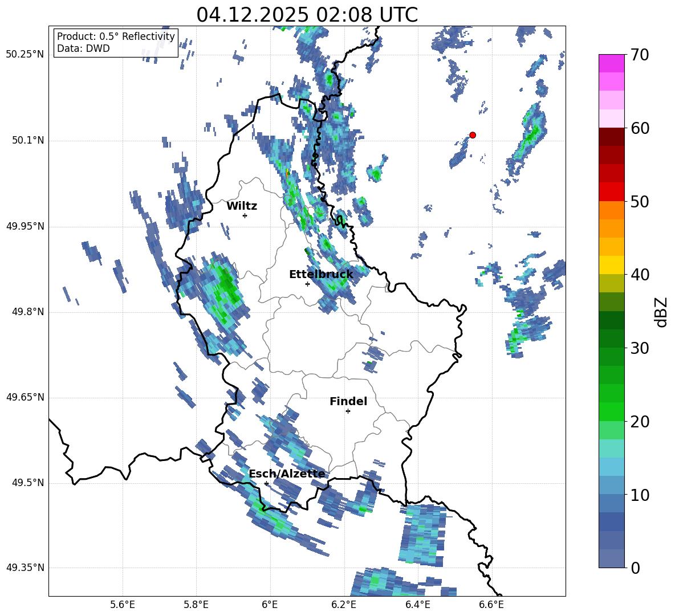675x616 pixels.
Task: Click the 50.1°N latitude label
Action: pos(27,140)
